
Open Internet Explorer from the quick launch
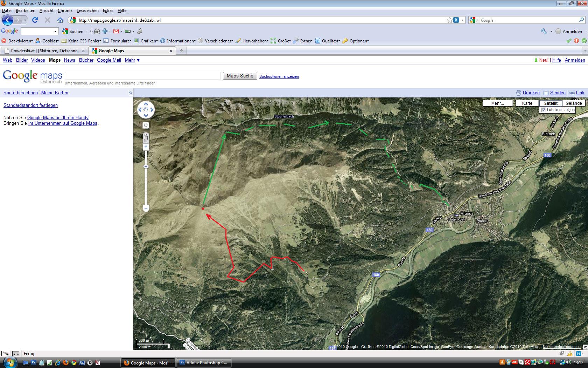57,363
